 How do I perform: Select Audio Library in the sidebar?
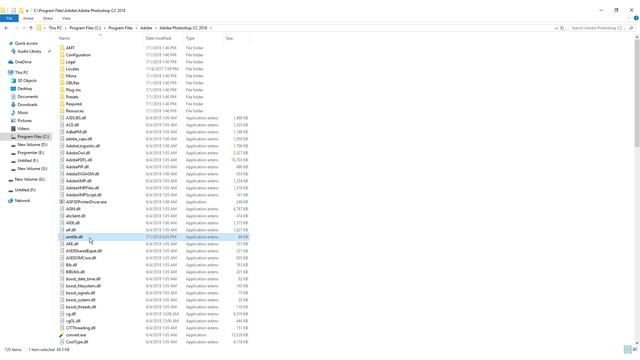29,51
